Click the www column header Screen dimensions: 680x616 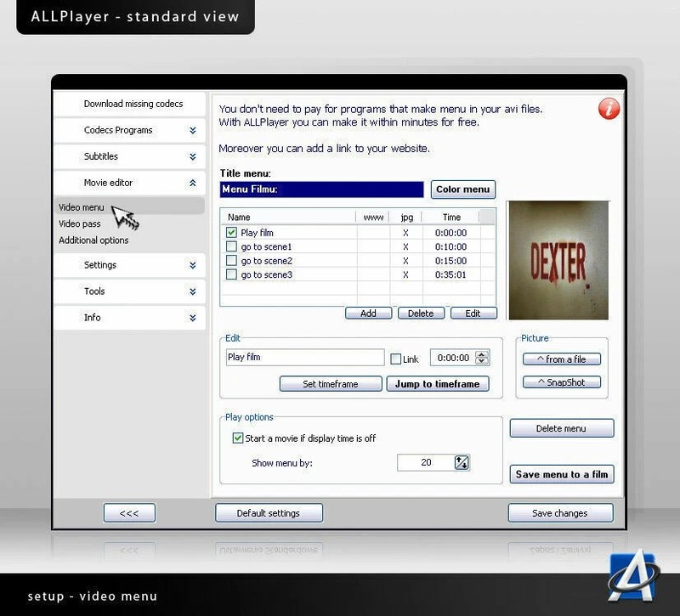tap(372, 217)
